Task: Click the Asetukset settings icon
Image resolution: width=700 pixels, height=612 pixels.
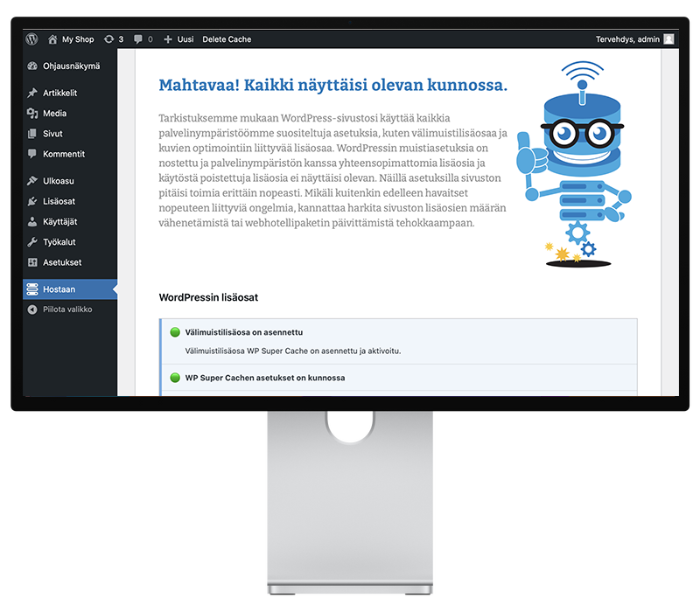Action: click(32, 262)
